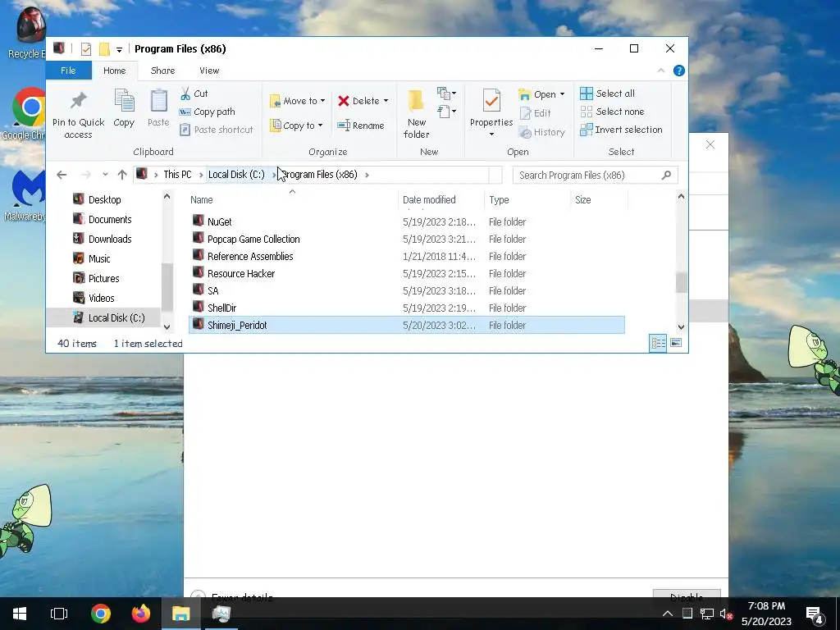Switch to Large icons view layout
Image resolution: width=840 pixels, height=630 pixels.
point(676,343)
